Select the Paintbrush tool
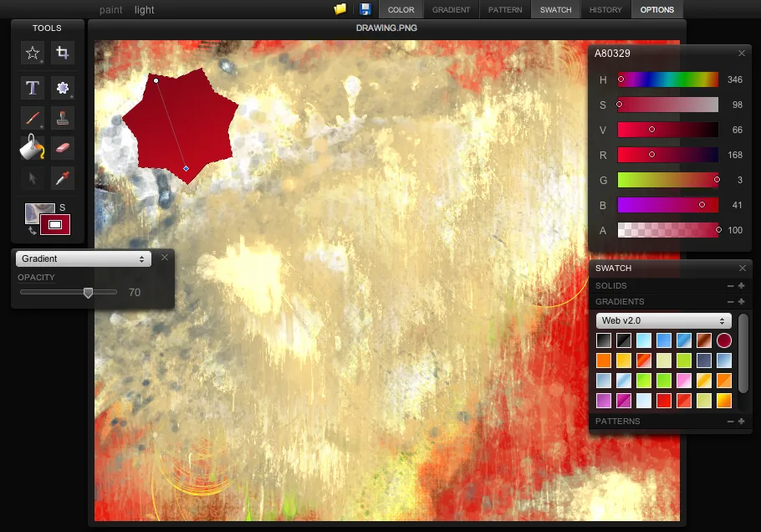Screen dimensions: 761x532 32,117
